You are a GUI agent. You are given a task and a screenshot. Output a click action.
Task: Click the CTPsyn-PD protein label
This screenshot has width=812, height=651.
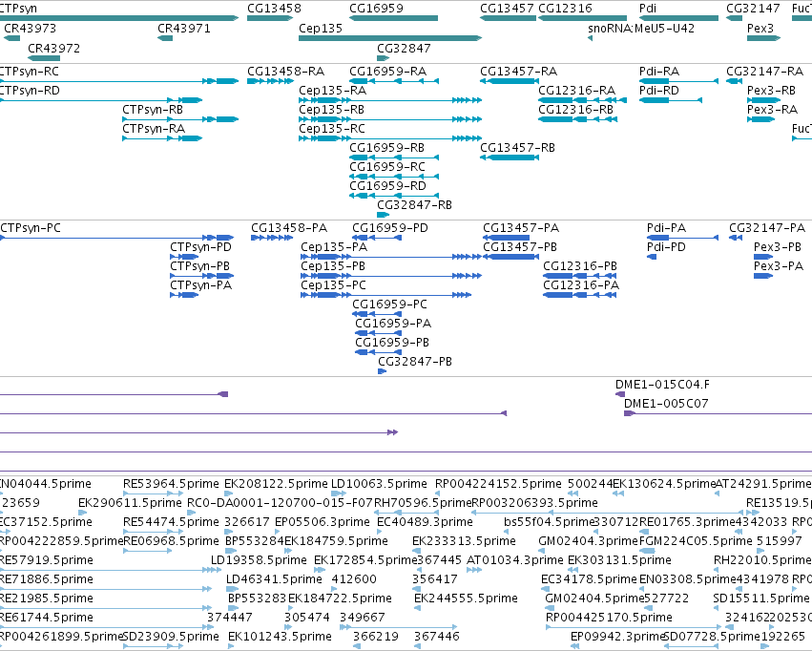(201, 247)
